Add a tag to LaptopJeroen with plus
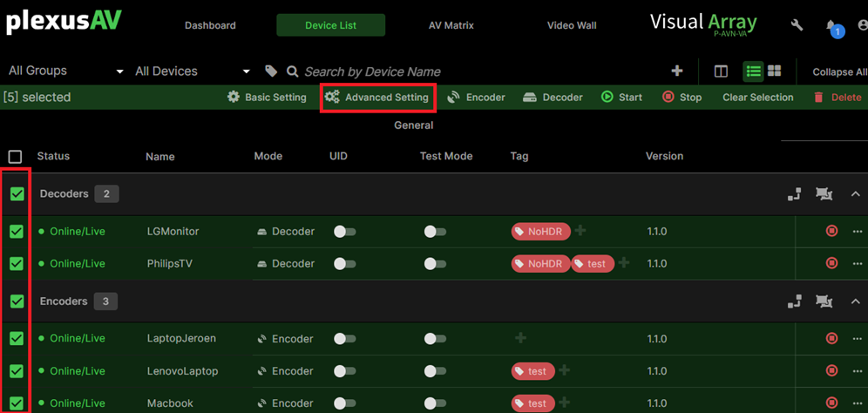 click(x=520, y=337)
